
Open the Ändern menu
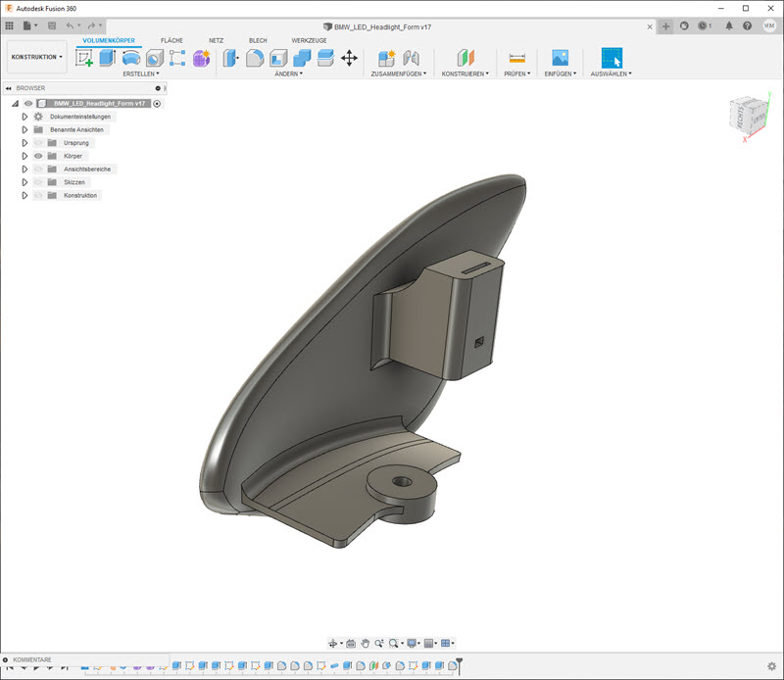[x=287, y=73]
